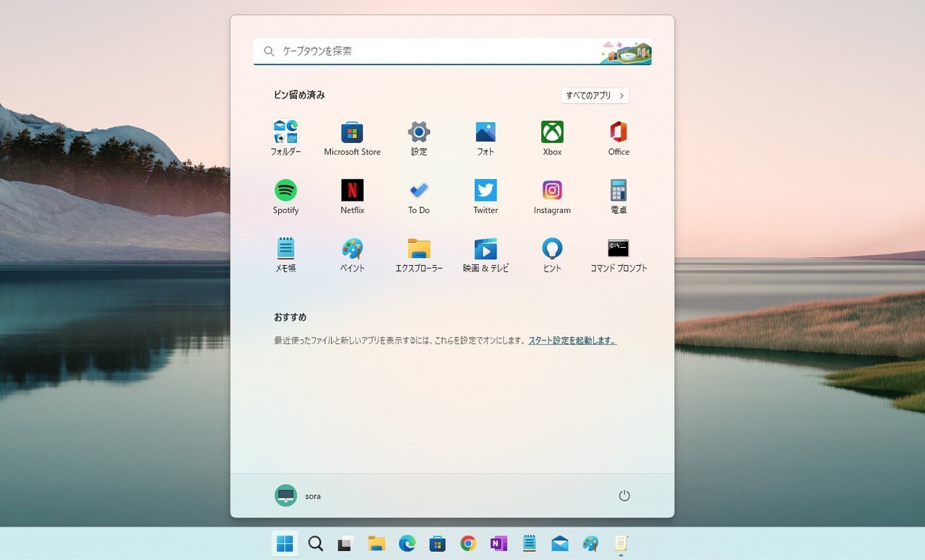Launch the Xbox app
Image resolution: width=925 pixels, height=560 pixels.
coord(552,138)
